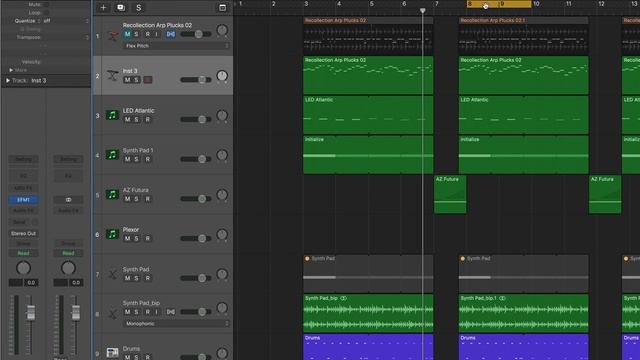
Task: Select the first AZ Futura region
Action: pos(450,194)
